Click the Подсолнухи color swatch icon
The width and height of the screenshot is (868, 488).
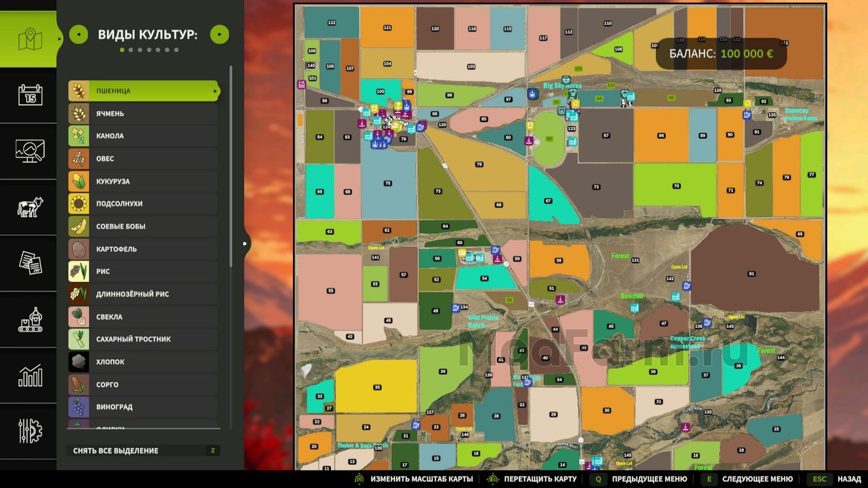coord(79,204)
